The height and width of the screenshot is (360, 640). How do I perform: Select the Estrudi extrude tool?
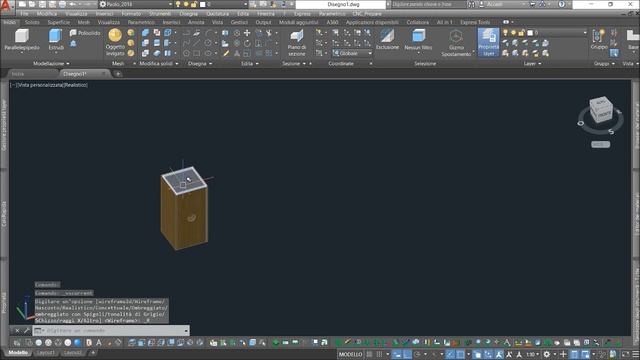pyautogui.click(x=56, y=40)
